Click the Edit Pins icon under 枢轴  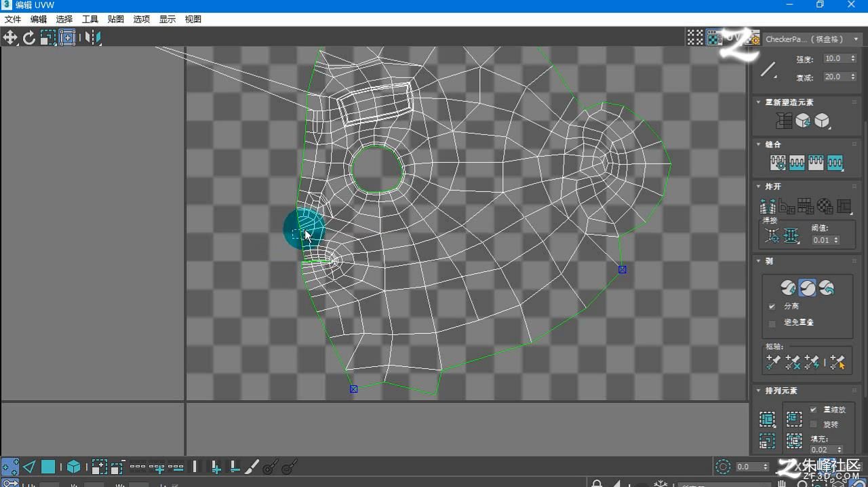tap(773, 362)
